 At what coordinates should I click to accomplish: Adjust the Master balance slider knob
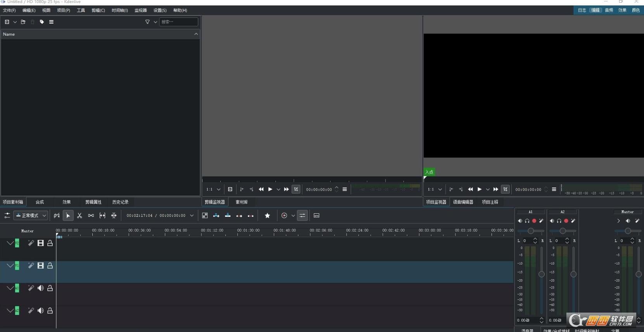(628, 231)
